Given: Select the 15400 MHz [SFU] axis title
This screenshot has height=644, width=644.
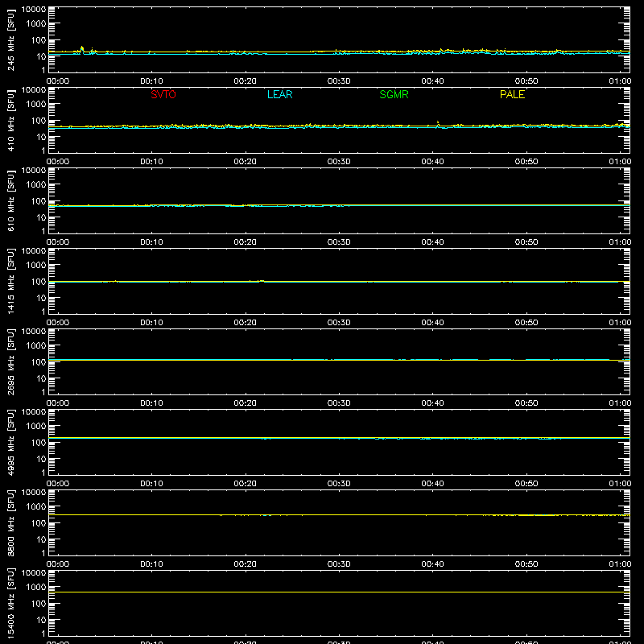Looking at the screenshot, I should pyautogui.click(x=10, y=603).
